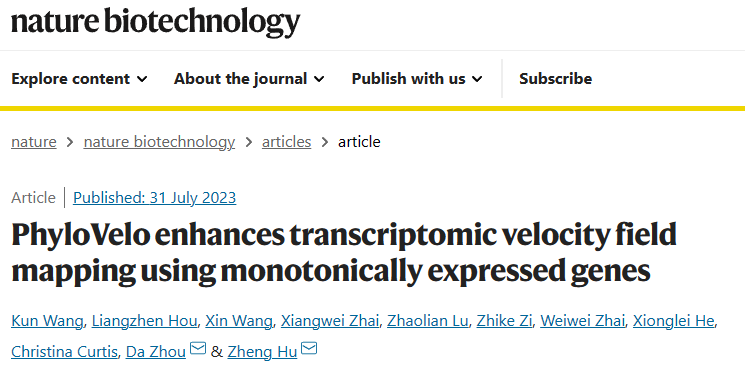
Task: Open the nature biotechnology breadcrumb link
Action: [x=159, y=142]
